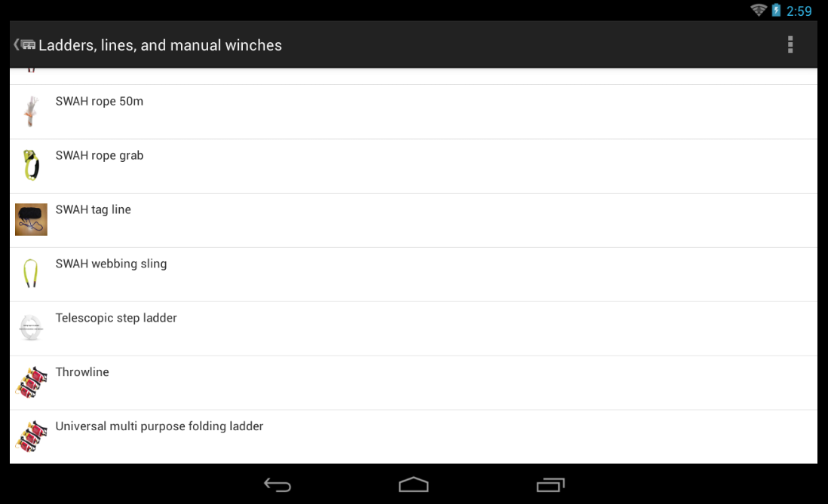
Task: Tap the Android back navigation button
Action: 278,484
